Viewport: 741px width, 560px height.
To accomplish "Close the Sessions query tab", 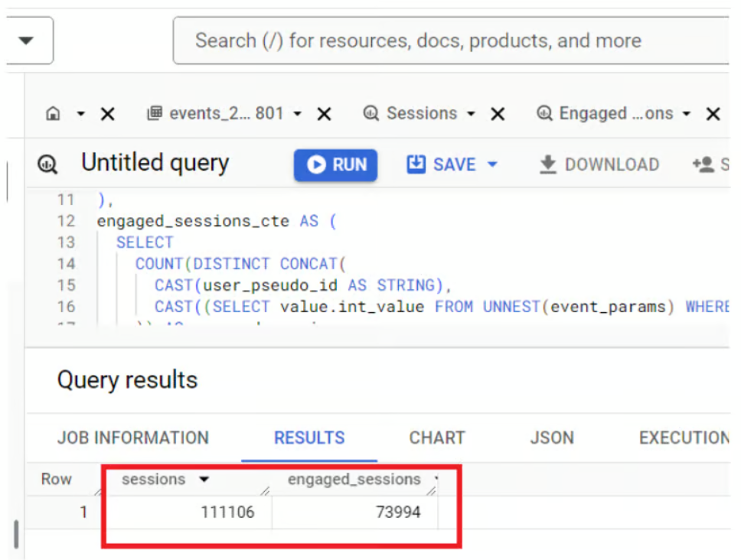I will [498, 113].
